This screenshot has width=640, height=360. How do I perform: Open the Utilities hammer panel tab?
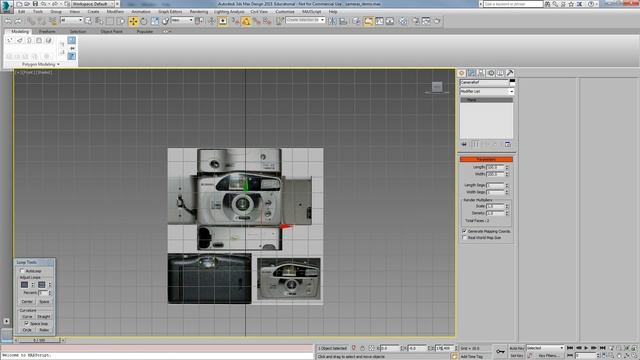(510, 73)
